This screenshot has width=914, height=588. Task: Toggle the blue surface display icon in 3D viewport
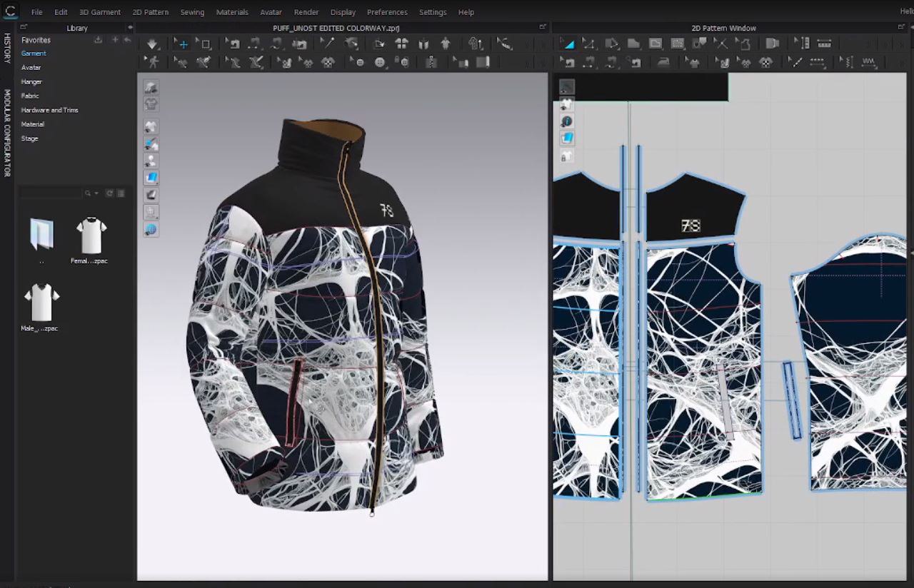tap(151, 178)
